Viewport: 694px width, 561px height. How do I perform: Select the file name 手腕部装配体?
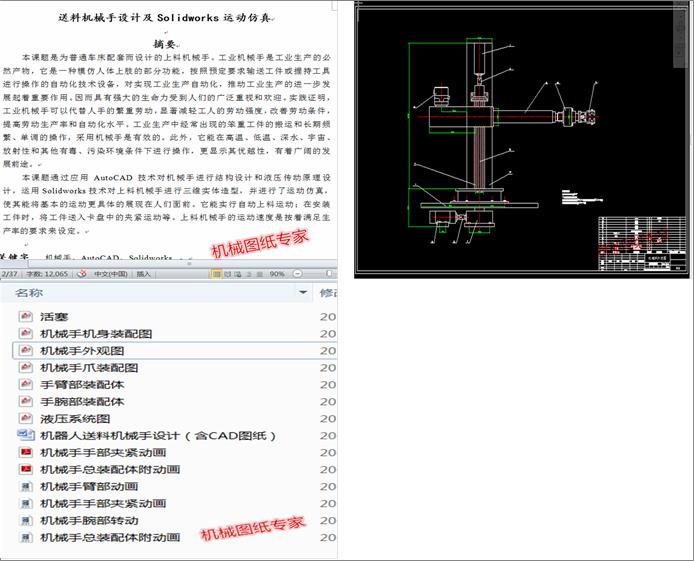click(82, 402)
